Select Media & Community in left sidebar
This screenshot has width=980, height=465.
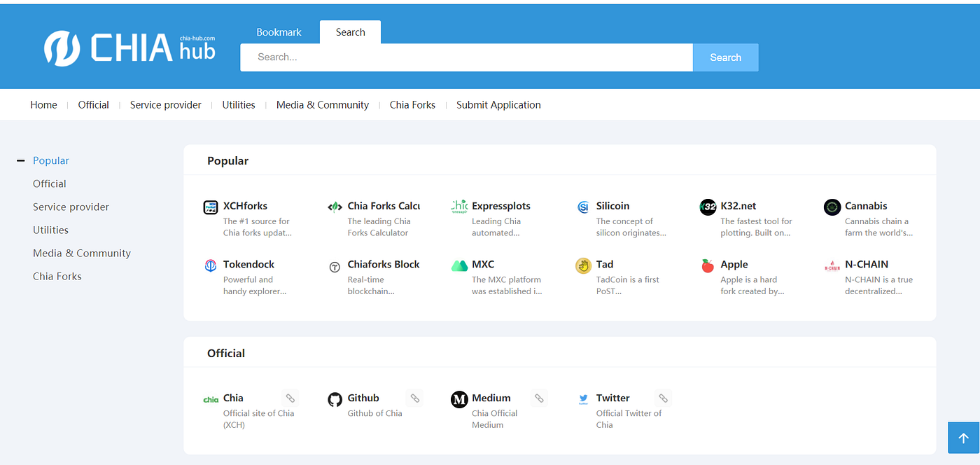pos(82,253)
